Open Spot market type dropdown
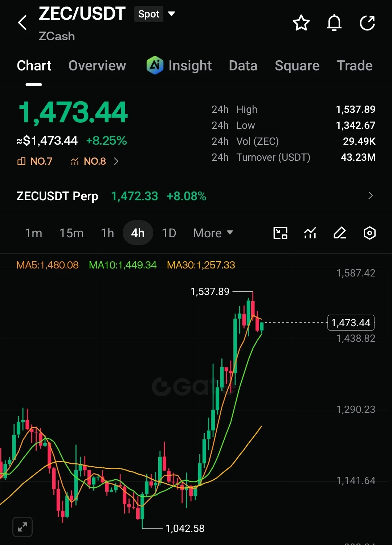Image resolution: width=392 pixels, height=545 pixels. click(155, 14)
